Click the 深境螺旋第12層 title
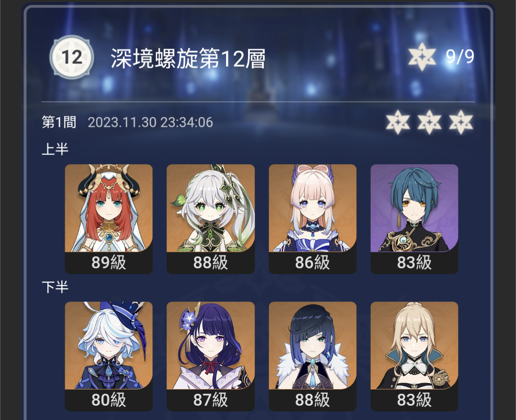 [x=188, y=58]
